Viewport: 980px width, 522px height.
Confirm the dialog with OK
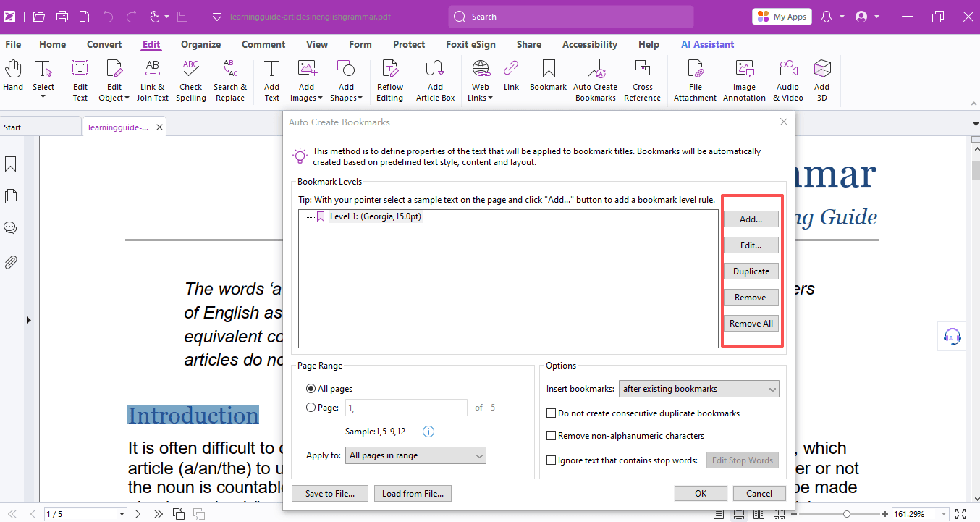tap(701, 493)
